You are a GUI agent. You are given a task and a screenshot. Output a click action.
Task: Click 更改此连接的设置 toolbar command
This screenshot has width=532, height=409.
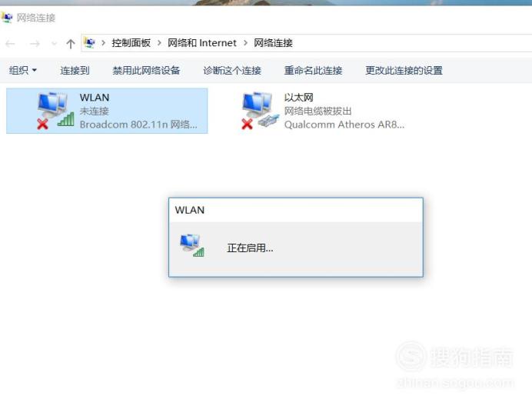point(404,70)
